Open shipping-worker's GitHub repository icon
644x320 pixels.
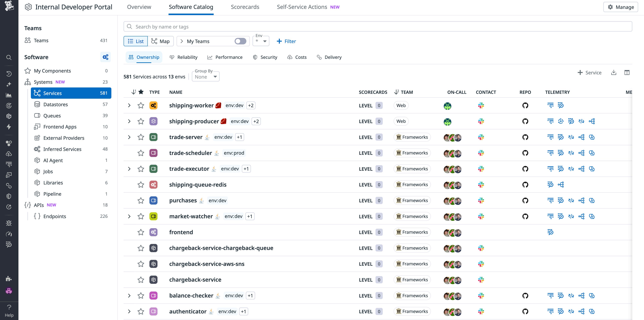(x=525, y=105)
